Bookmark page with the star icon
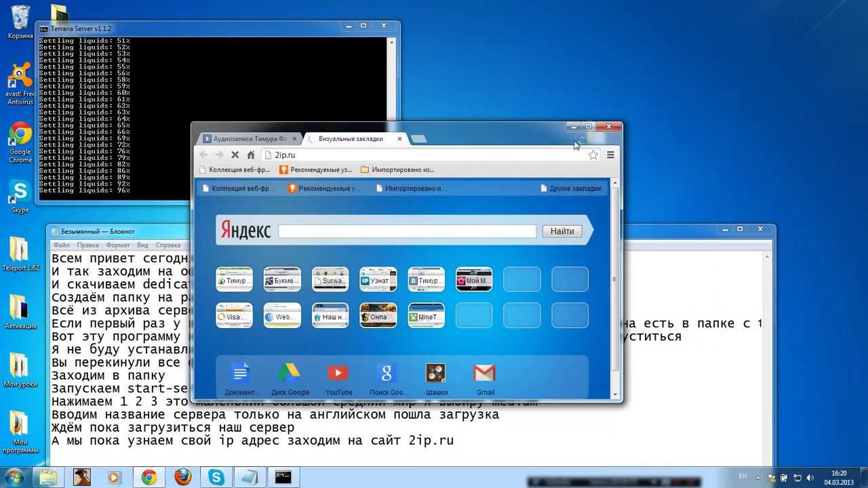The width and height of the screenshot is (868, 488). 593,155
